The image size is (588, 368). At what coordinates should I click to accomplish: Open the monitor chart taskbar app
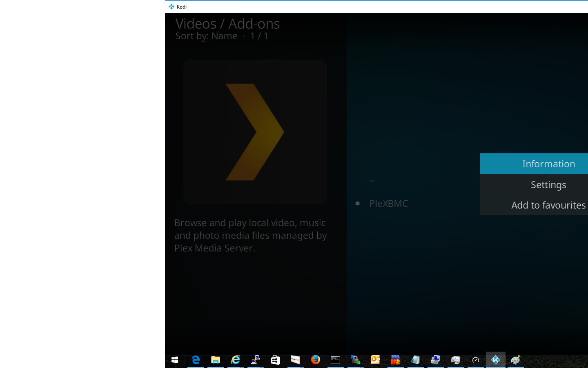pyautogui.click(x=456, y=360)
